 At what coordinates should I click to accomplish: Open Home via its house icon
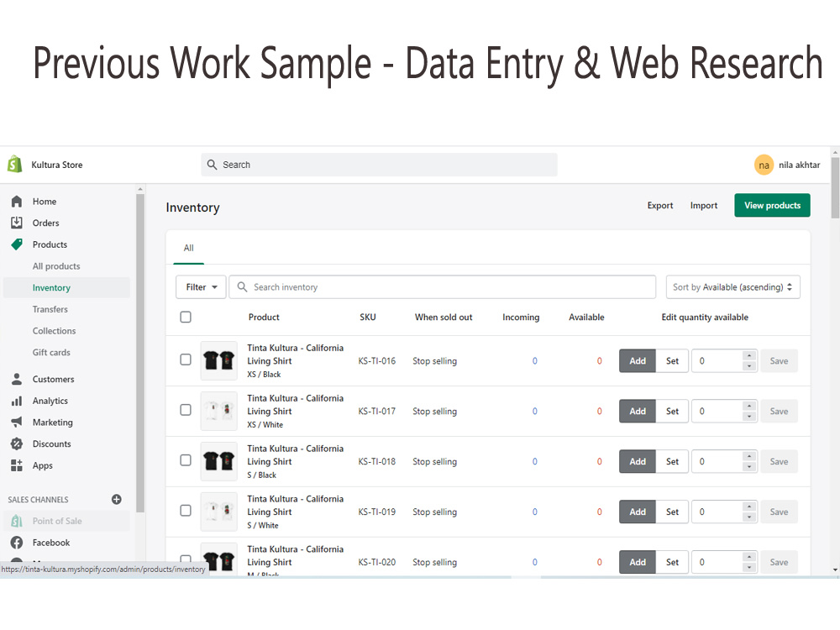pyautogui.click(x=17, y=202)
